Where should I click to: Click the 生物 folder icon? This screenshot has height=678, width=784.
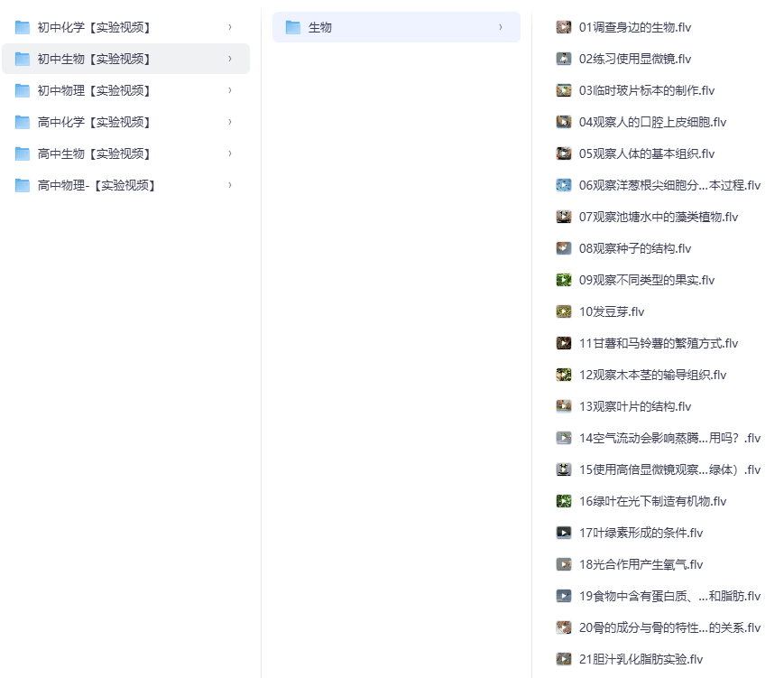coord(293,27)
